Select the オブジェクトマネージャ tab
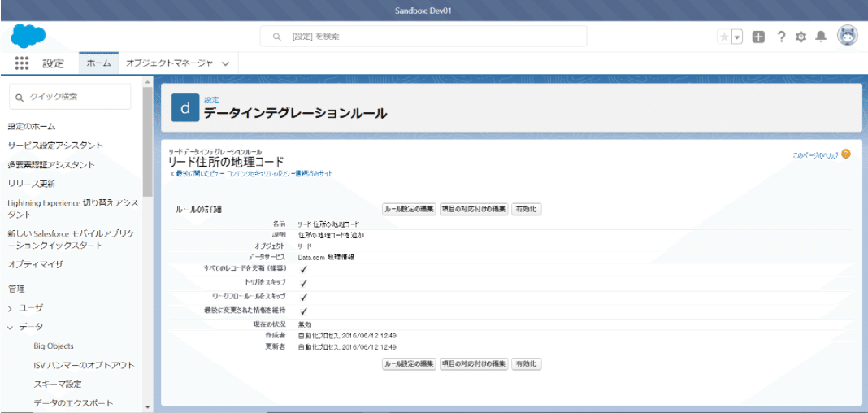868x413 pixels. pyautogui.click(x=169, y=63)
